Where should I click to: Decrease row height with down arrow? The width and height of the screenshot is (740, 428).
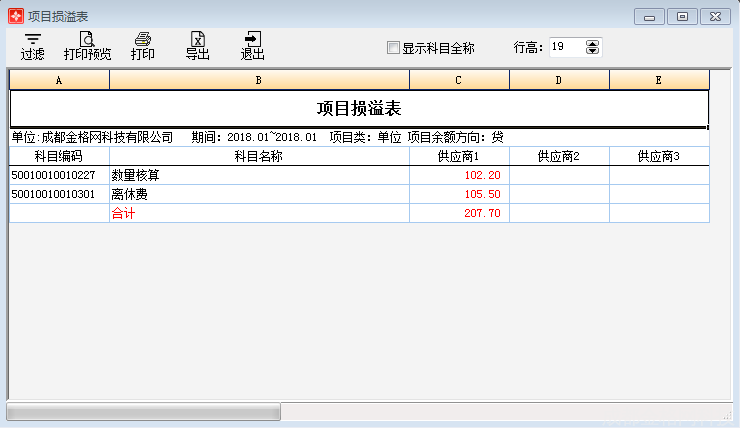click(x=593, y=51)
